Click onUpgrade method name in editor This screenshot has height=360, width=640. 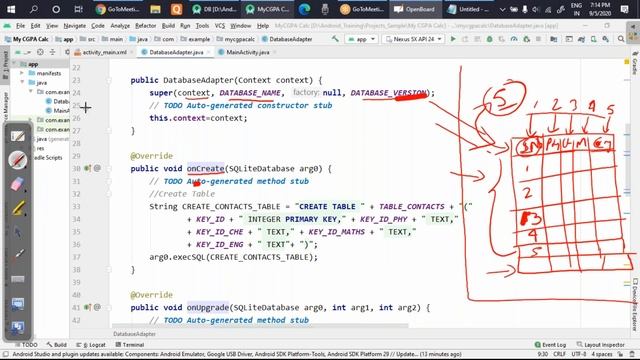tap(208, 307)
